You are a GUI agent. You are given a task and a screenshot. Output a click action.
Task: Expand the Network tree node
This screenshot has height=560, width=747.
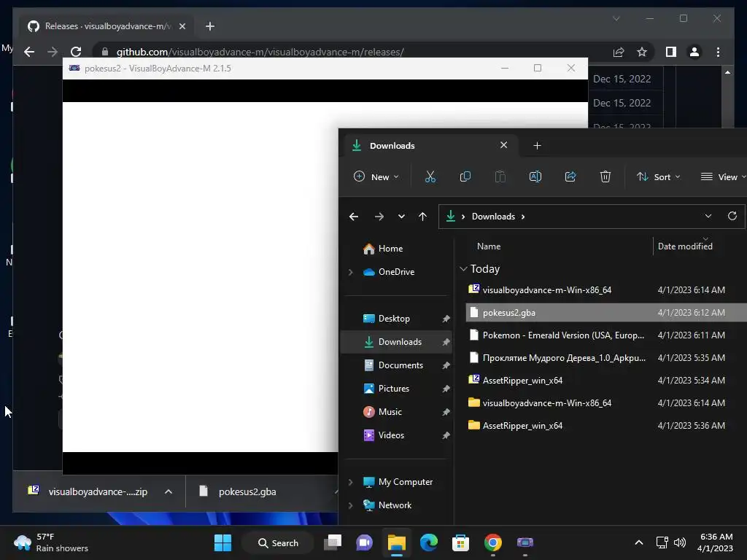pos(351,505)
